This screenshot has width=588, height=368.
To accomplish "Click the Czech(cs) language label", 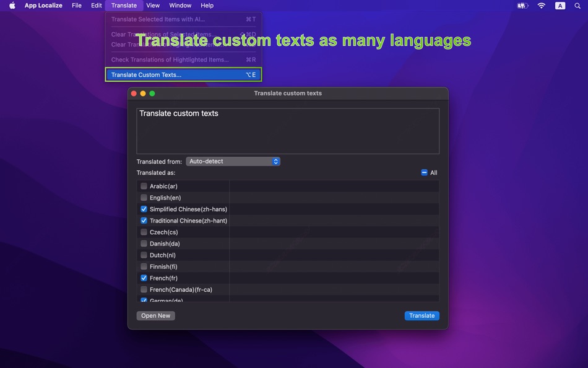I will (x=164, y=232).
